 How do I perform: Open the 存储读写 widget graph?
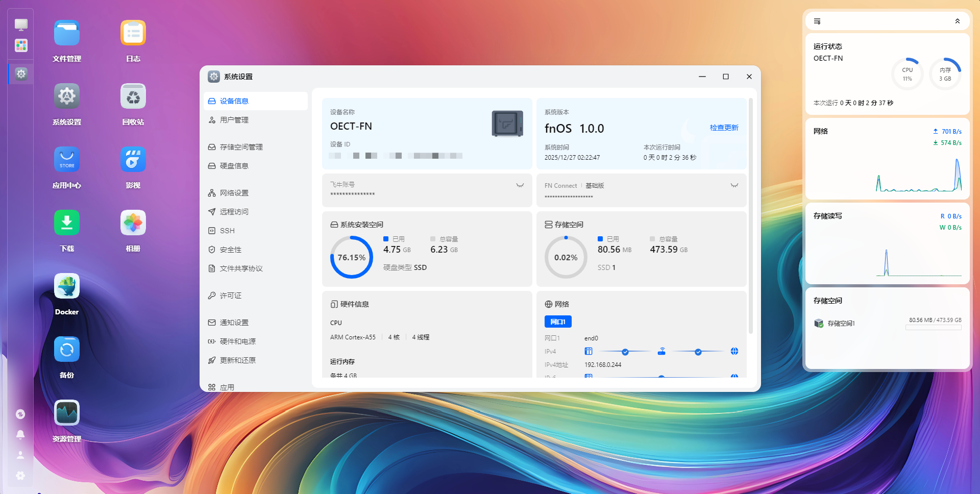tap(919, 262)
